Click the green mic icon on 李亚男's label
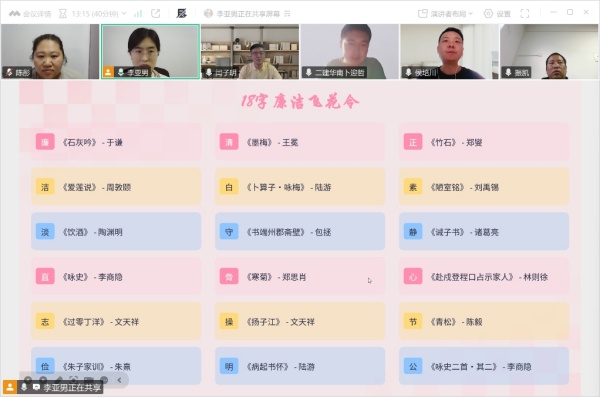600x397 pixels. pyautogui.click(x=121, y=72)
